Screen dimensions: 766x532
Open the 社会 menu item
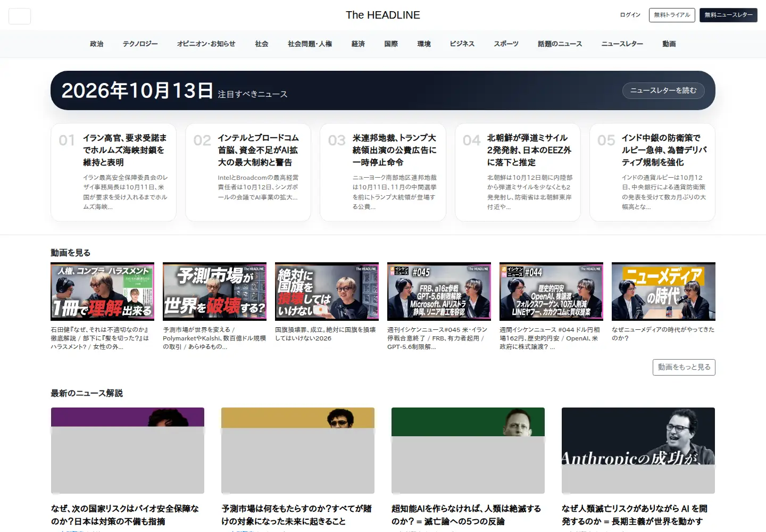(x=262, y=44)
